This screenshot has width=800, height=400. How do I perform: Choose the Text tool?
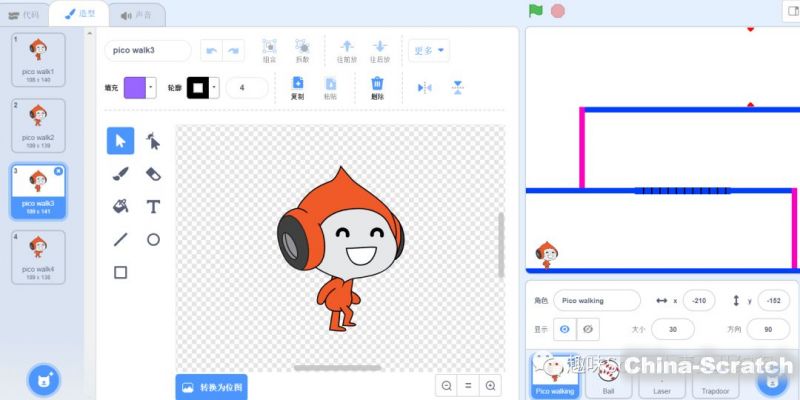(x=153, y=207)
